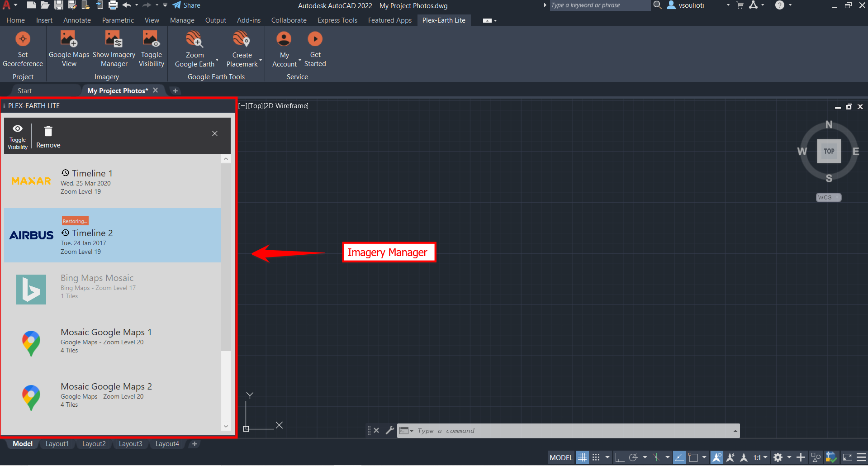The image size is (868, 466).
Task: Select Mosaic Google Maps 2 entry
Action: click(113, 398)
